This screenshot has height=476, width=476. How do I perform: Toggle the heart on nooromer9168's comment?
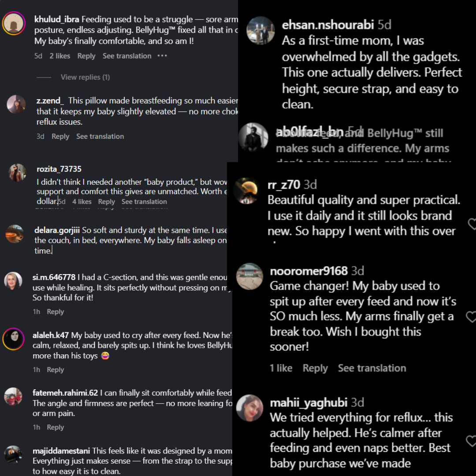click(472, 316)
